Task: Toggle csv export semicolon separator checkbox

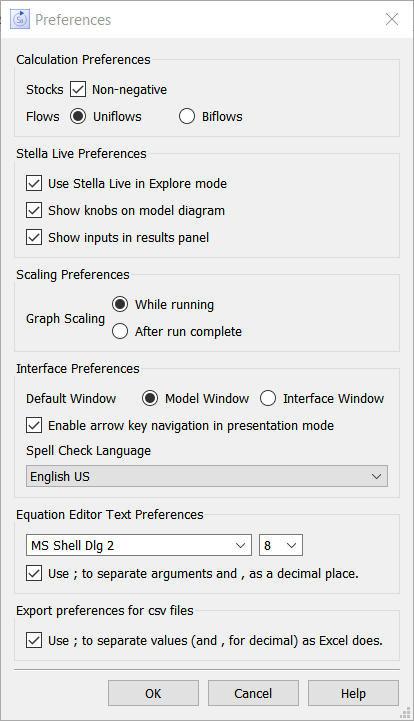Action: pos(34,640)
